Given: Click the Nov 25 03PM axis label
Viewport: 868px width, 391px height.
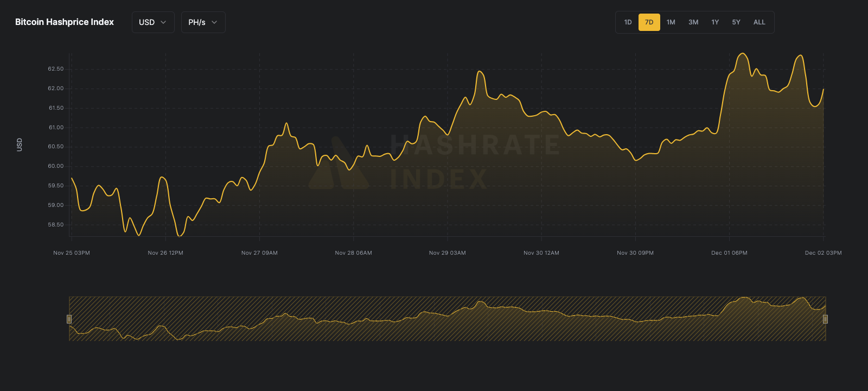Looking at the screenshot, I should [x=72, y=253].
